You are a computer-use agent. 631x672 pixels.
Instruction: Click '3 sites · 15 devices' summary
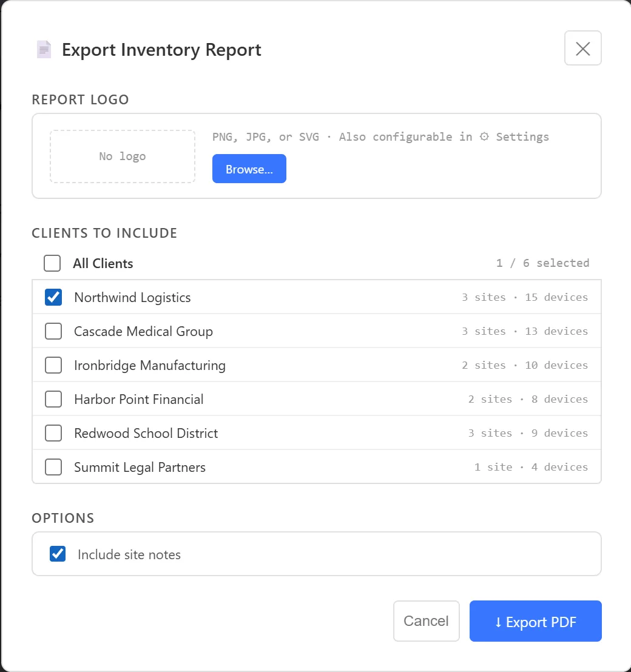click(x=525, y=297)
